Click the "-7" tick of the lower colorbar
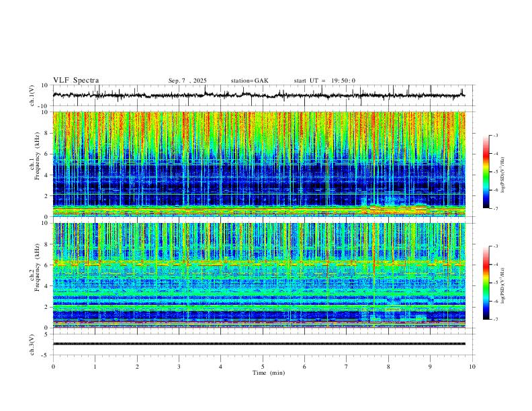The height and width of the screenshot is (411, 532). click(495, 320)
